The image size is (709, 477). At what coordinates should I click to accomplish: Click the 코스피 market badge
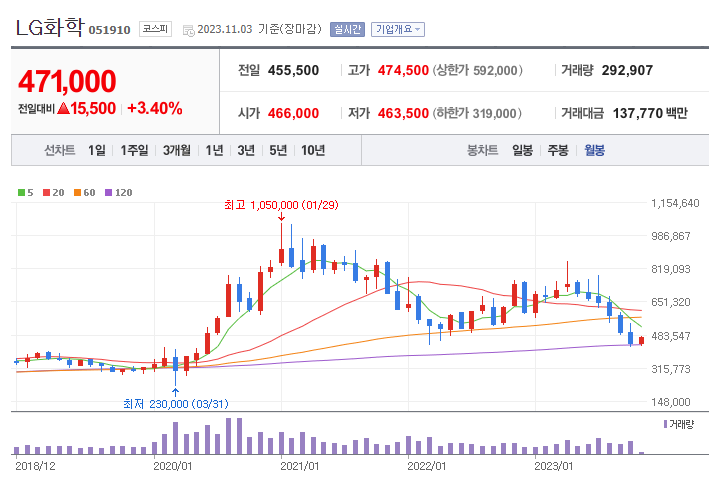click(155, 29)
